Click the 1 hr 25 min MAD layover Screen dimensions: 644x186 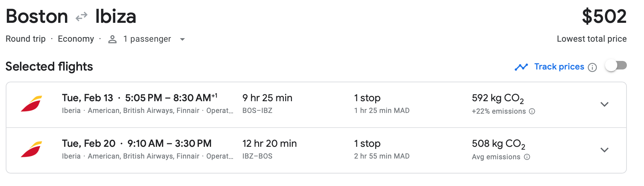click(x=382, y=110)
